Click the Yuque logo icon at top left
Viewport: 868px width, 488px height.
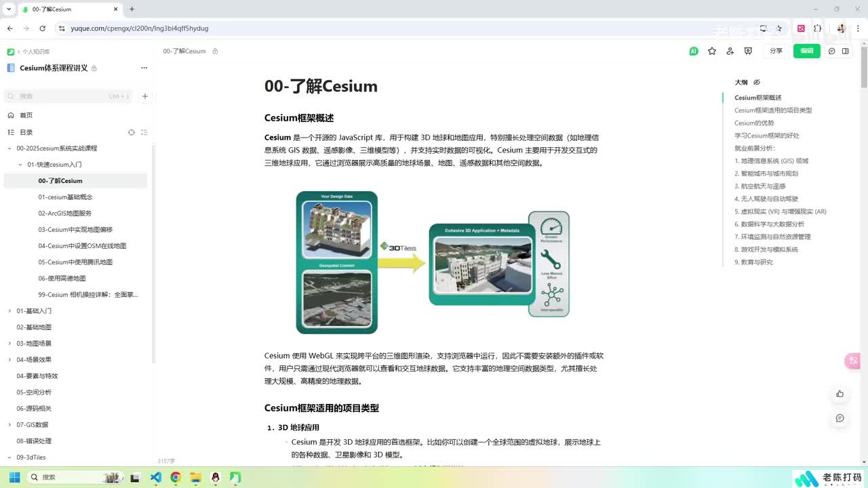(x=11, y=52)
